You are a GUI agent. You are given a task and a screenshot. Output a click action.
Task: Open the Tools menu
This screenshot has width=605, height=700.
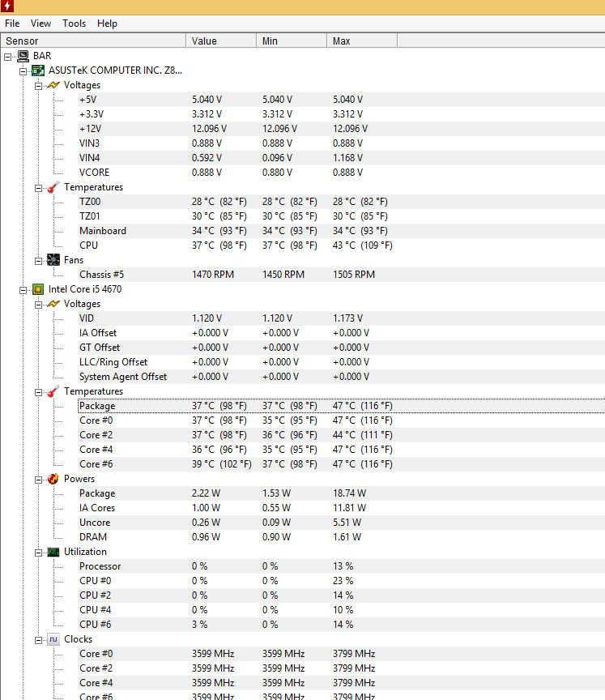[74, 23]
